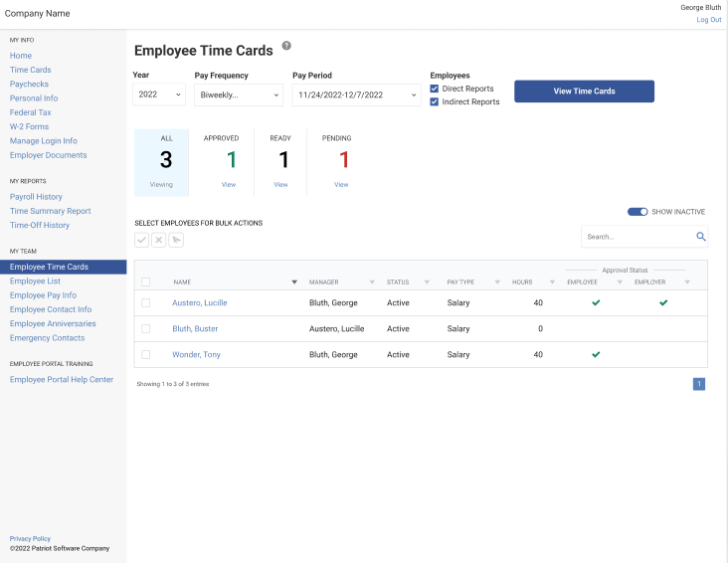Screen dimensions: 728x563
Task: Click page 1 pagination button
Action: click(699, 384)
